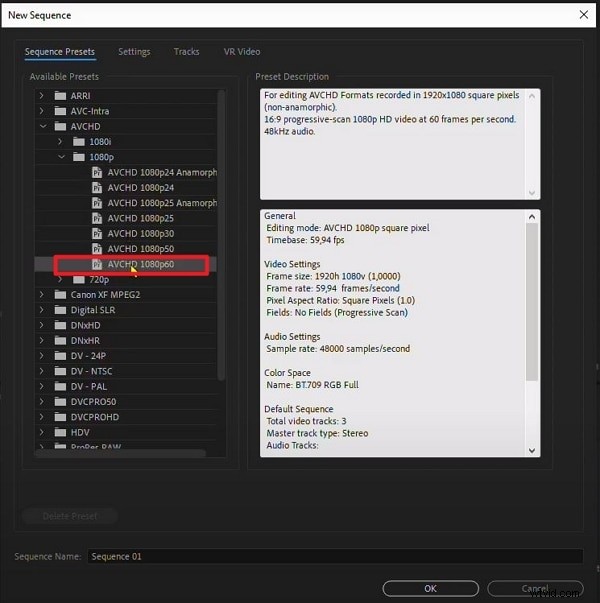The width and height of the screenshot is (600, 603).
Task: Select the AVCHD 1080p24 preset label
Action: click(141, 188)
